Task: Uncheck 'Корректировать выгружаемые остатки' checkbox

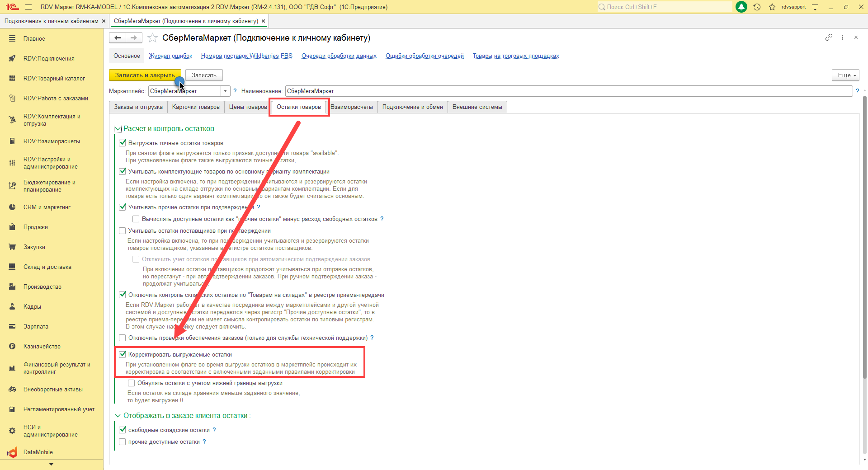Action: (x=123, y=354)
